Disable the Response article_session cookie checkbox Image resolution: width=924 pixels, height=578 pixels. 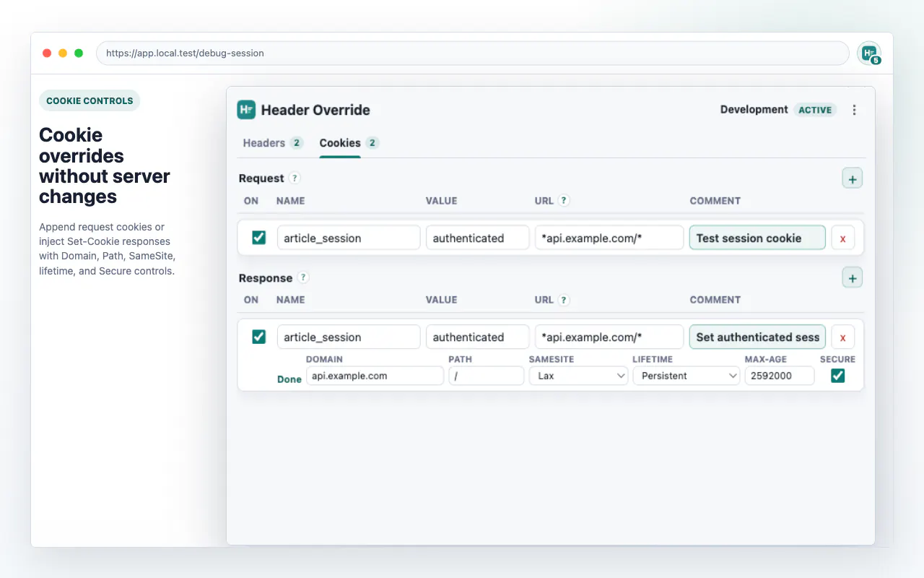(x=258, y=337)
